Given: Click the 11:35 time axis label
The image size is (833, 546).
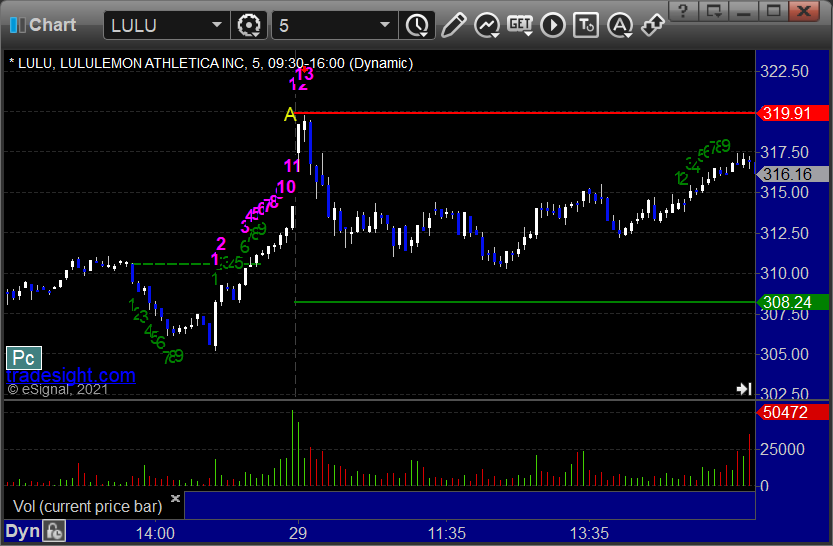Looking at the screenshot, I should tap(446, 533).
